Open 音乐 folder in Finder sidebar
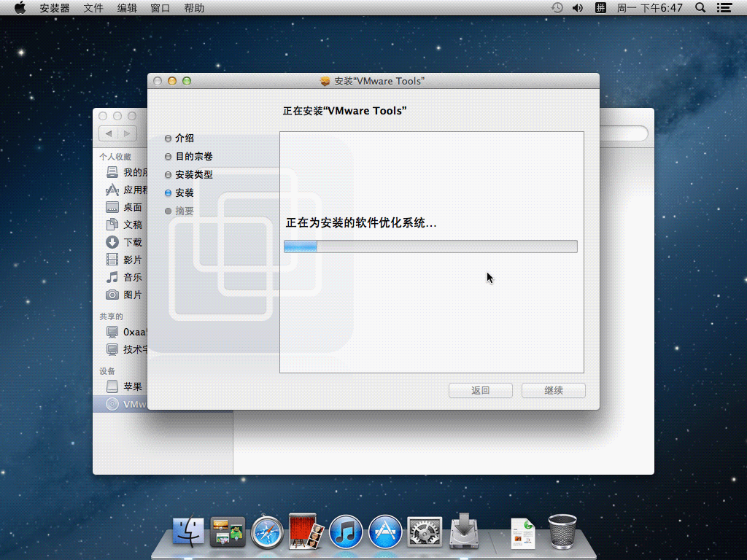 (124, 277)
